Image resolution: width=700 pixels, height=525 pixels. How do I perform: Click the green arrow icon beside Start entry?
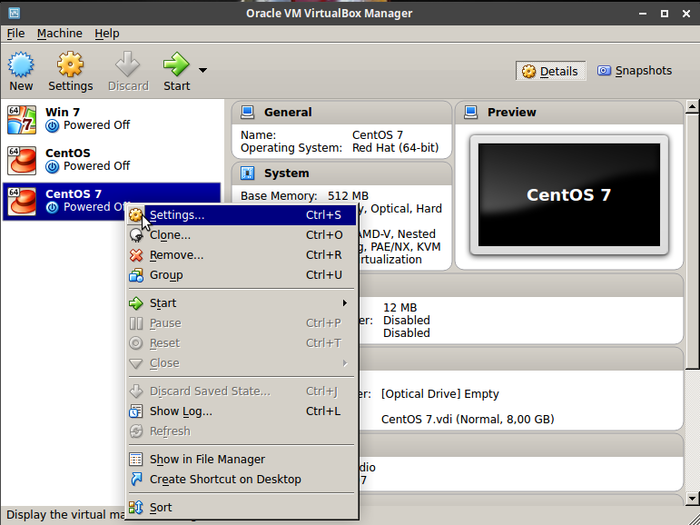136,303
